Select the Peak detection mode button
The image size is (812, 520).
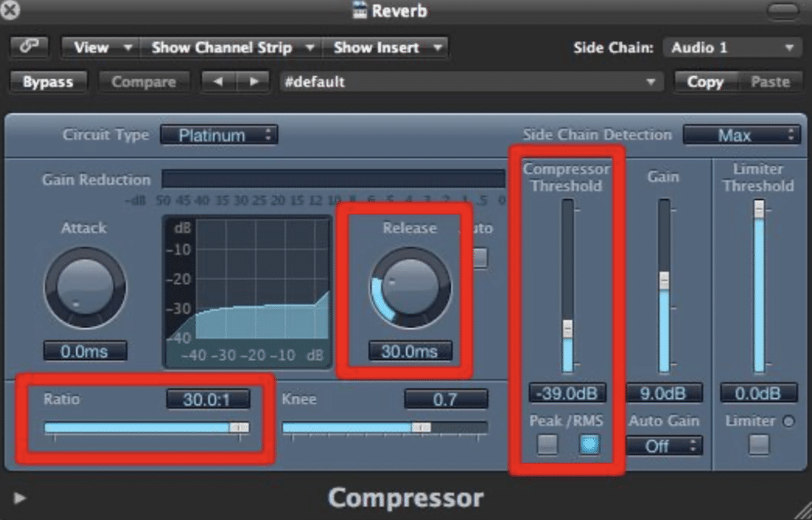click(547, 445)
